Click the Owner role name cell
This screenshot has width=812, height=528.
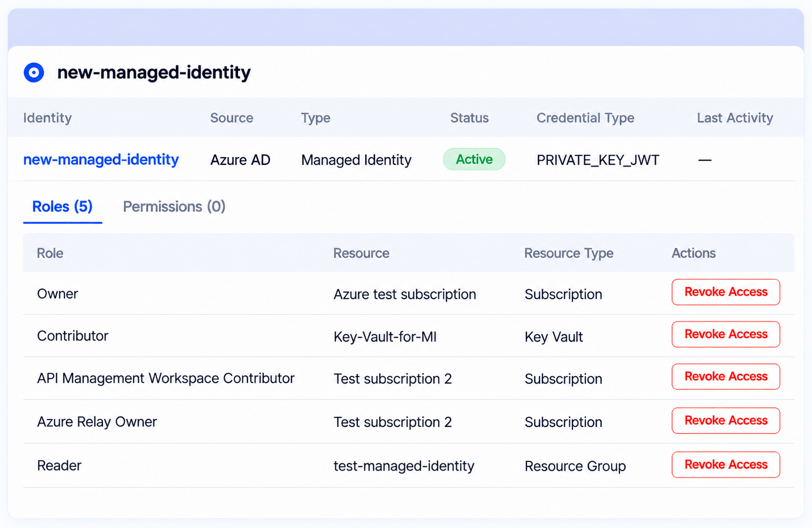click(x=57, y=294)
